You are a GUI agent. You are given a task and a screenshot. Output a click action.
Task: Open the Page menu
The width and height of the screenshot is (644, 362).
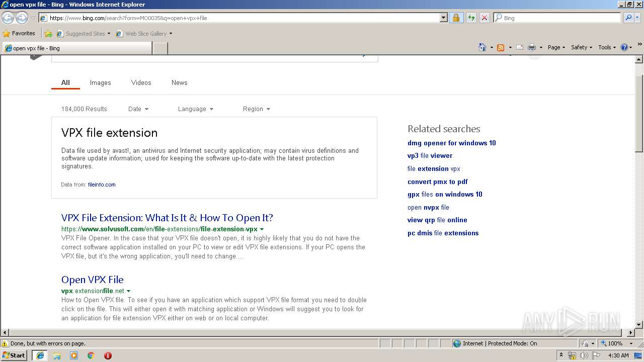click(x=556, y=47)
